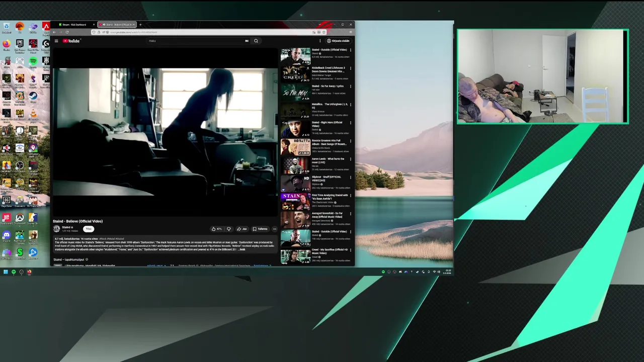Open a new browser tab with plus
Image resolution: width=644 pixels, height=362 pixels.
click(x=140, y=25)
